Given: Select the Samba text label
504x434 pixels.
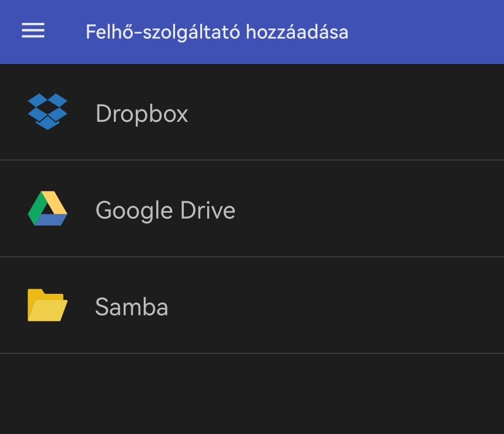Looking at the screenshot, I should coord(132,307).
